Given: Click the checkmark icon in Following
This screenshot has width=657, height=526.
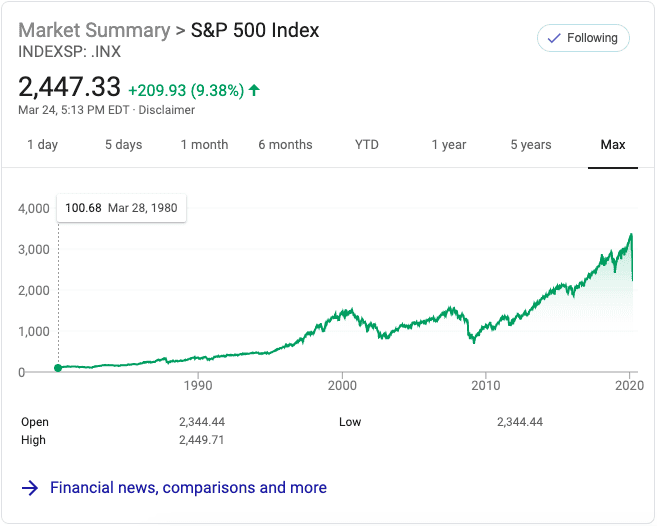Looking at the screenshot, I should point(553,38).
